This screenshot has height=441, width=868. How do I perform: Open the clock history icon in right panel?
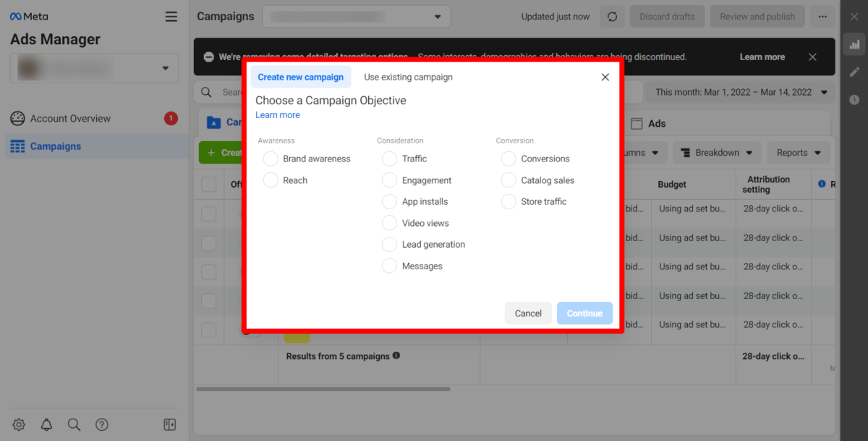click(854, 99)
